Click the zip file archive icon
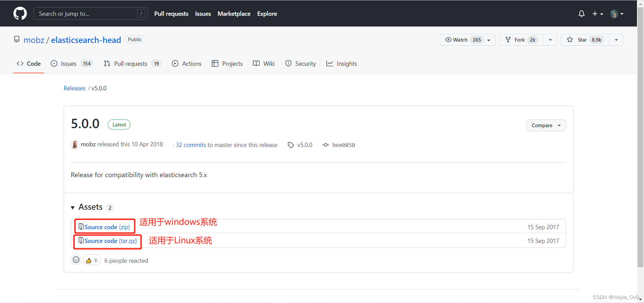This screenshot has width=644, height=303. click(x=81, y=227)
